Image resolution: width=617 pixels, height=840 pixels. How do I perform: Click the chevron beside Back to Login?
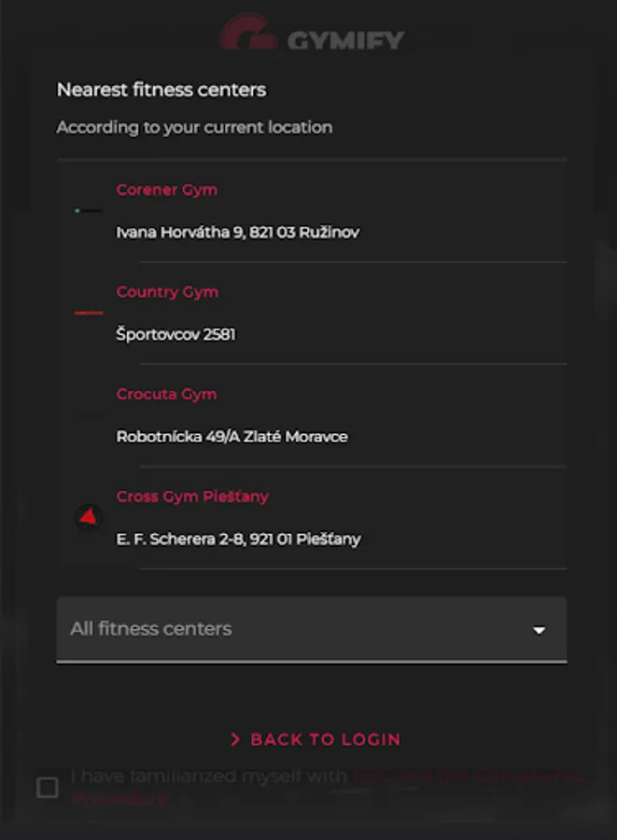pos(235,739)
